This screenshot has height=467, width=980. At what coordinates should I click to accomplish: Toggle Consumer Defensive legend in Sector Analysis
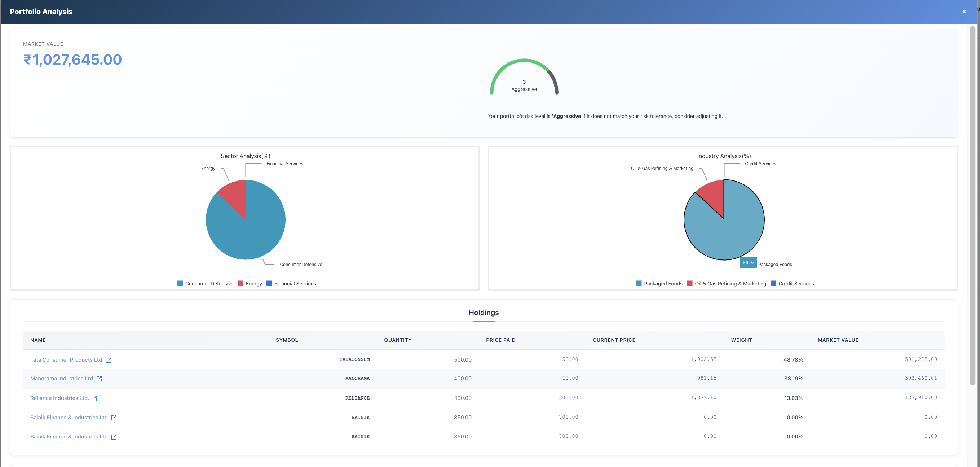(206, 283)
